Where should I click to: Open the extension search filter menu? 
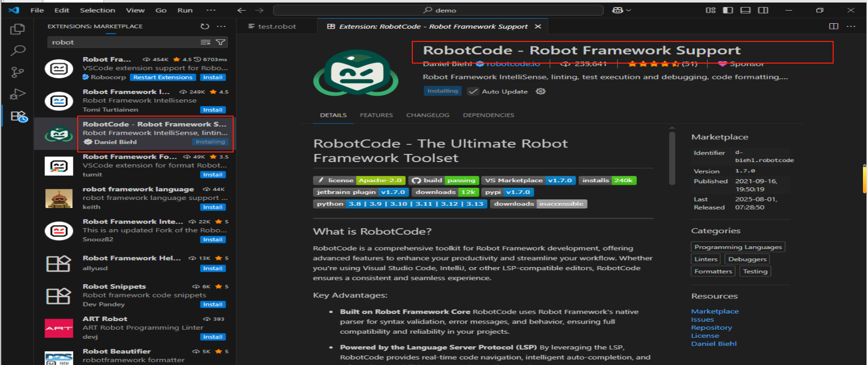click(221, 42)
